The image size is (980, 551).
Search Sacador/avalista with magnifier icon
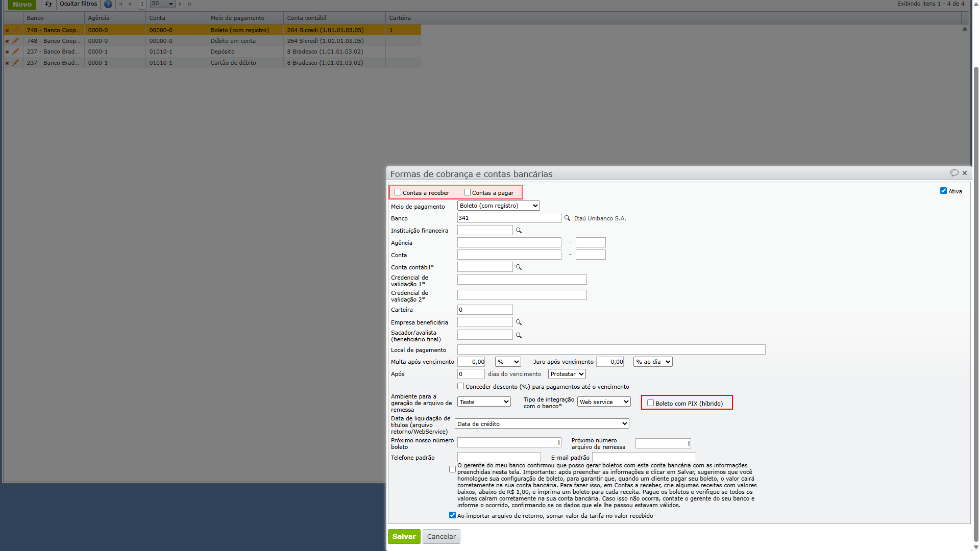click(519, 336)
